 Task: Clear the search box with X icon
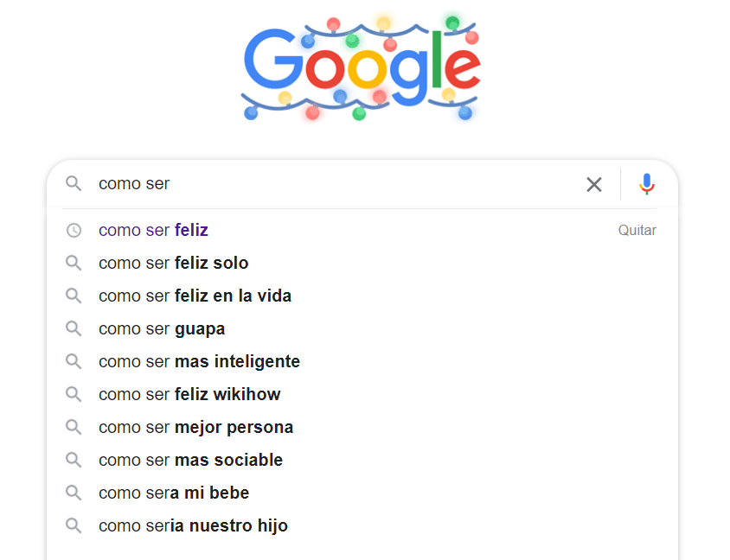(x=594, y=184)
